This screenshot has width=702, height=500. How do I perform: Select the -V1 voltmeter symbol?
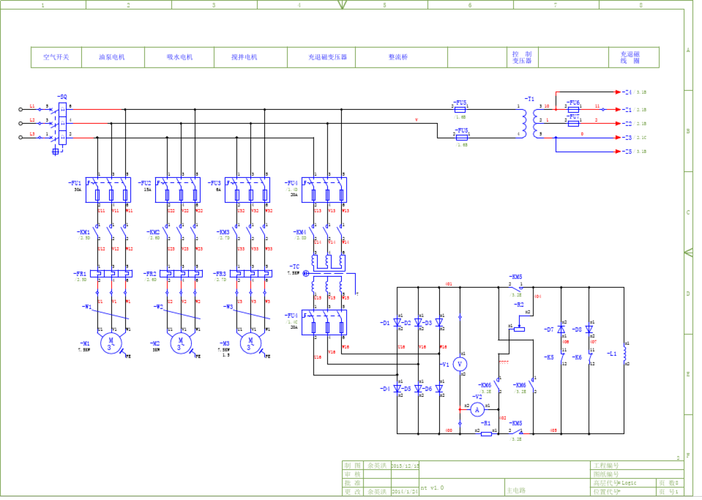[459, 364]
